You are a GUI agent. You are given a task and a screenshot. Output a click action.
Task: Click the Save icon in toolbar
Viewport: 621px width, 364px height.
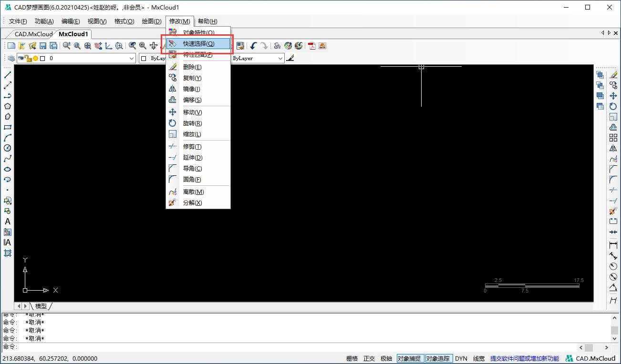tap(43, 46)
